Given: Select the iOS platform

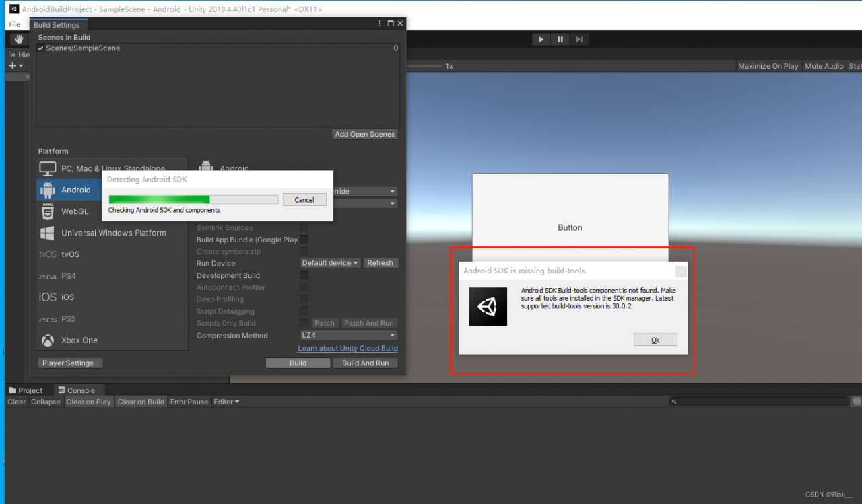Looking at the screenshot, I should pos(112,297).
